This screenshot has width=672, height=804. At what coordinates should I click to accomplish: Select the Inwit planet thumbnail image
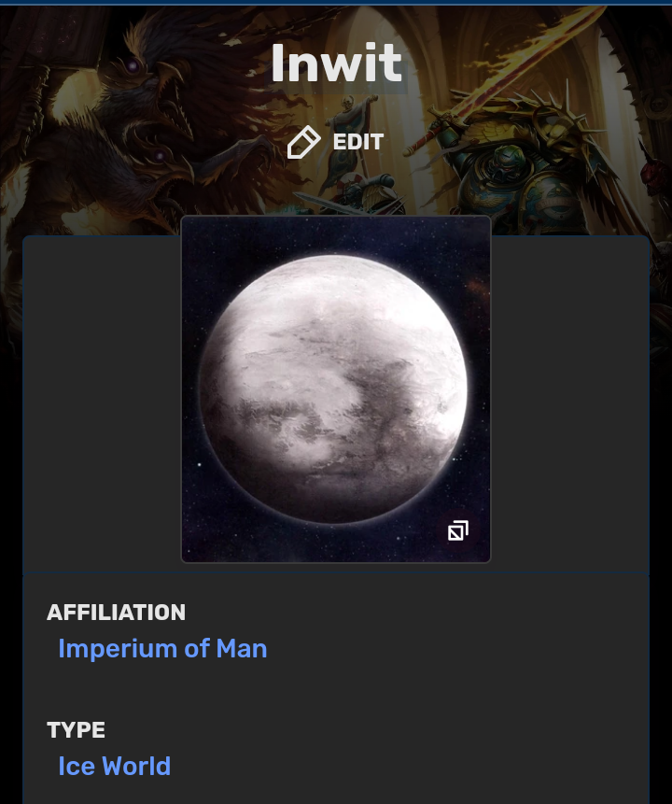tap(336, 389)
